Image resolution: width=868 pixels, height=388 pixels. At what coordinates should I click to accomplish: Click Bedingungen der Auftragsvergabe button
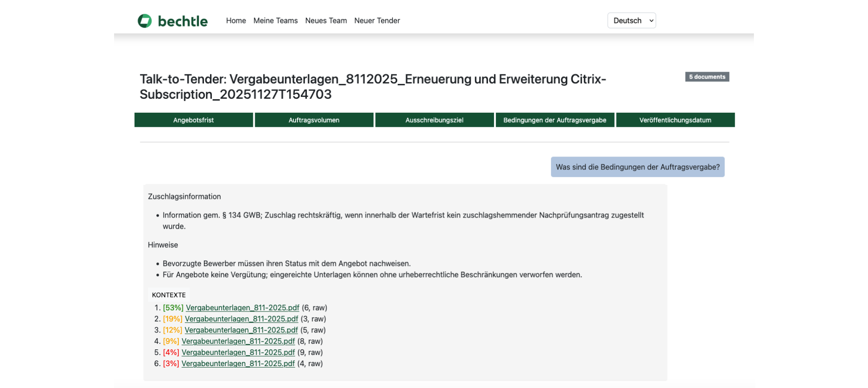coord(555,120)
